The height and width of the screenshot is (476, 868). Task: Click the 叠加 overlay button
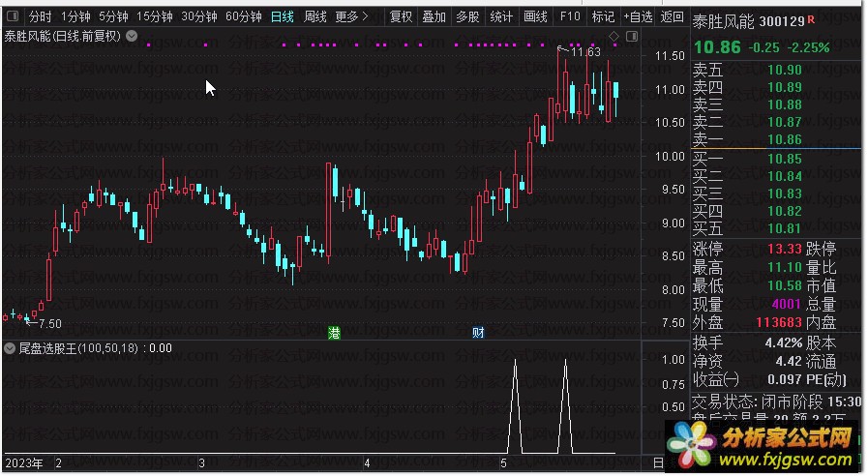pos(434,16)
